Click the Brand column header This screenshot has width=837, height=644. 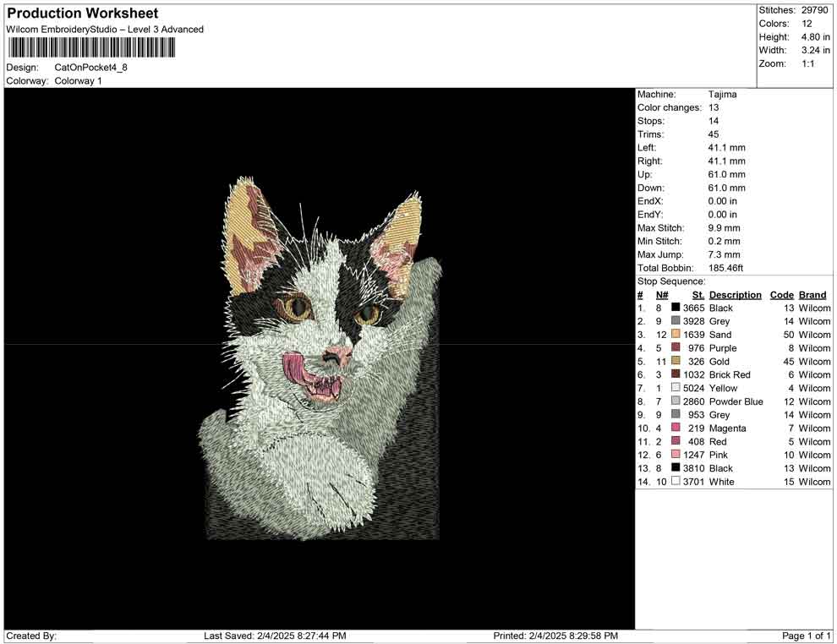click(812, 295)
